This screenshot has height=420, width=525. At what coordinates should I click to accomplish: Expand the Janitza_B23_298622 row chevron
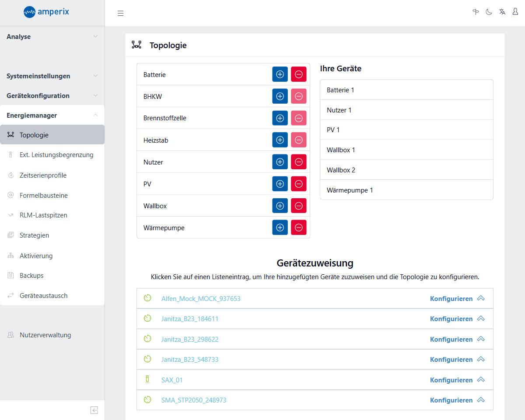481,339
